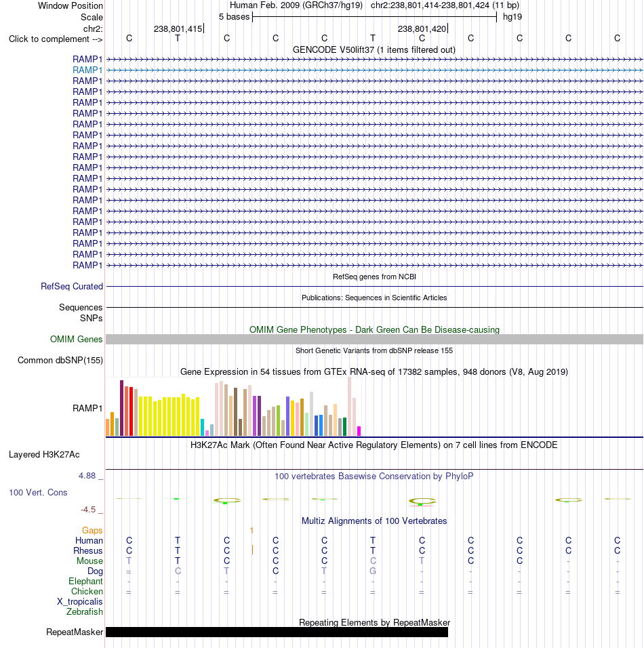
Task: Click the orange "Gaps" row label
Action: (x=92, y=531)
